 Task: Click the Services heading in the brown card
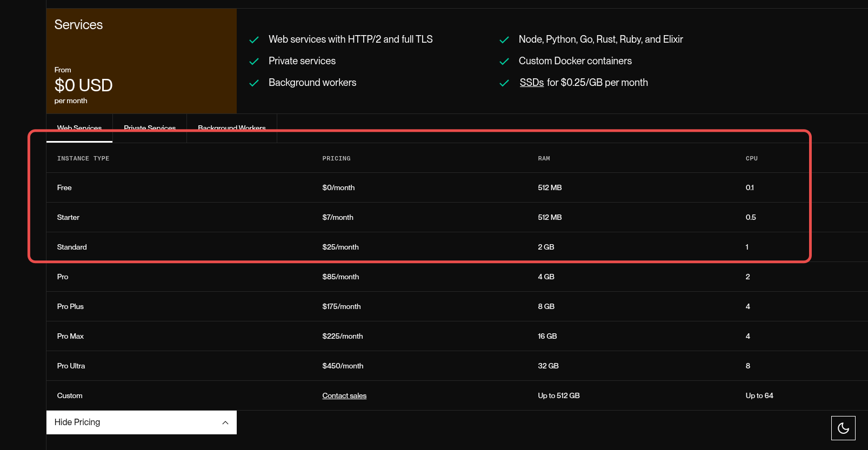pos(78,25)
